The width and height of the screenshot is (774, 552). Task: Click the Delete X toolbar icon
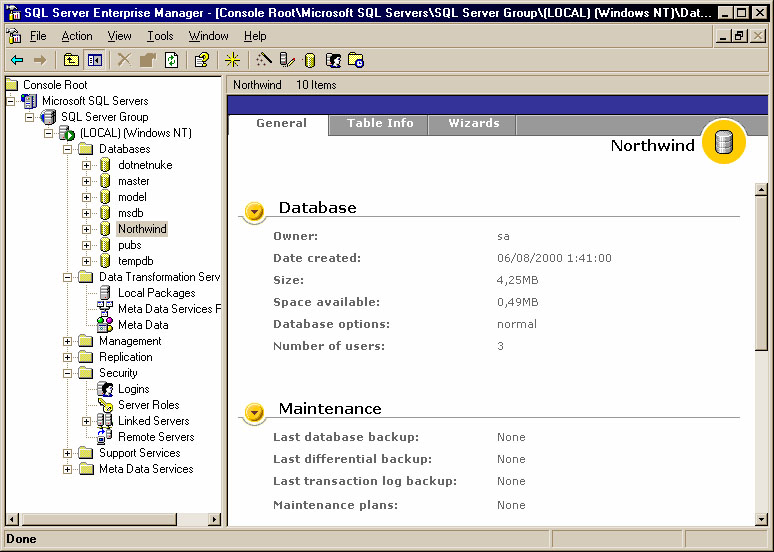point(124,60)
